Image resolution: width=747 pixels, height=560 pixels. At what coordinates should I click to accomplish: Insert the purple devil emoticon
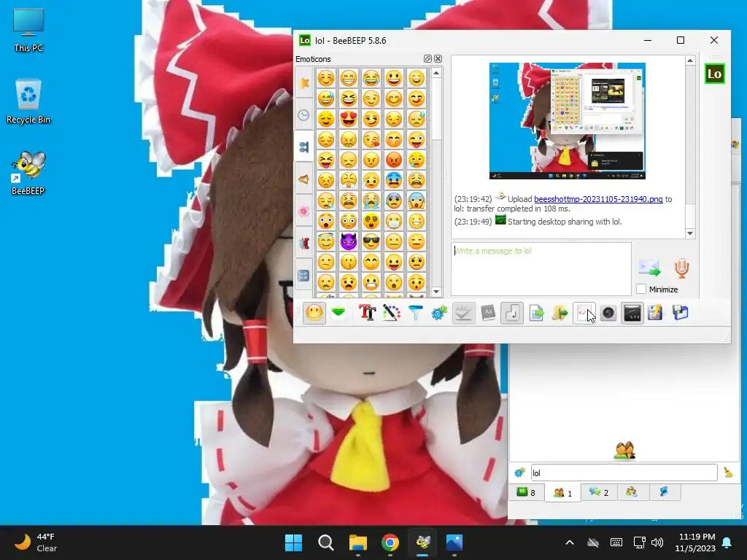[x=349, y=241]
